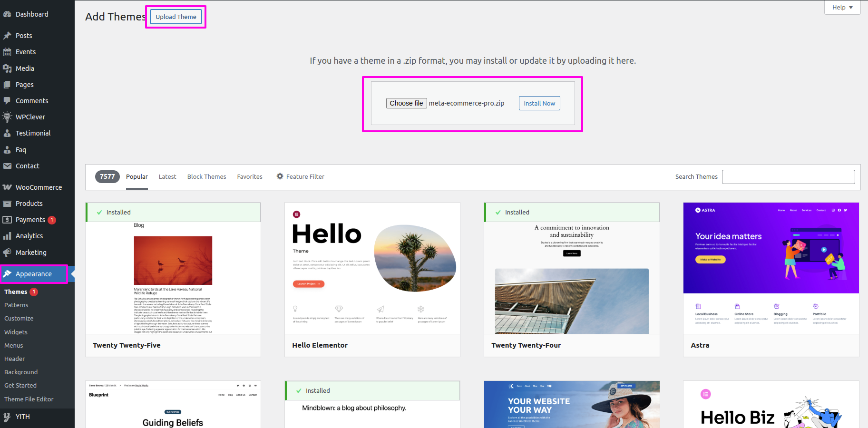The width and height of the screenshot is (868, 428).
Task: Click the Events calendar icon
Action: (x=7, y=52)
